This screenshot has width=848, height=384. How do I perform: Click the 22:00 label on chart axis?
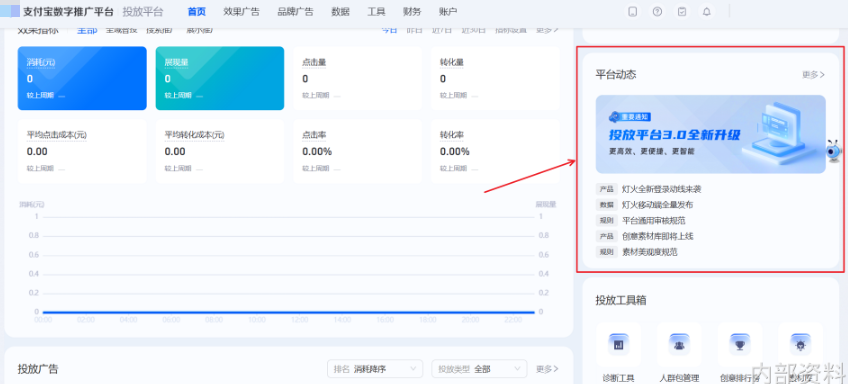pos(513,320)
